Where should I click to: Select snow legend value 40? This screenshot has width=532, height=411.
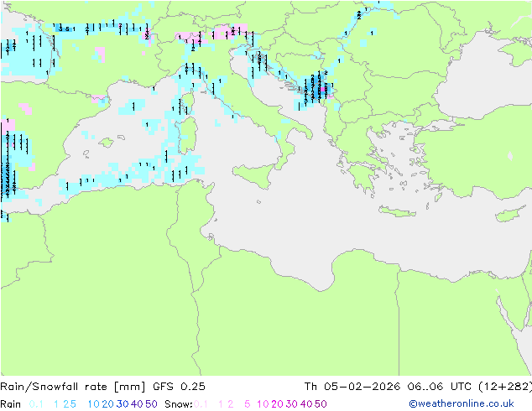click(306, 404)
